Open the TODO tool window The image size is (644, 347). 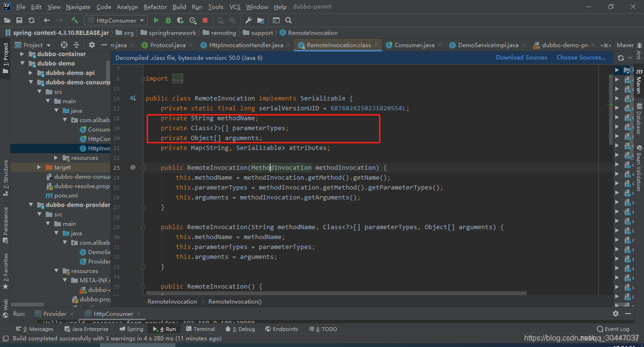pos(322,329)
